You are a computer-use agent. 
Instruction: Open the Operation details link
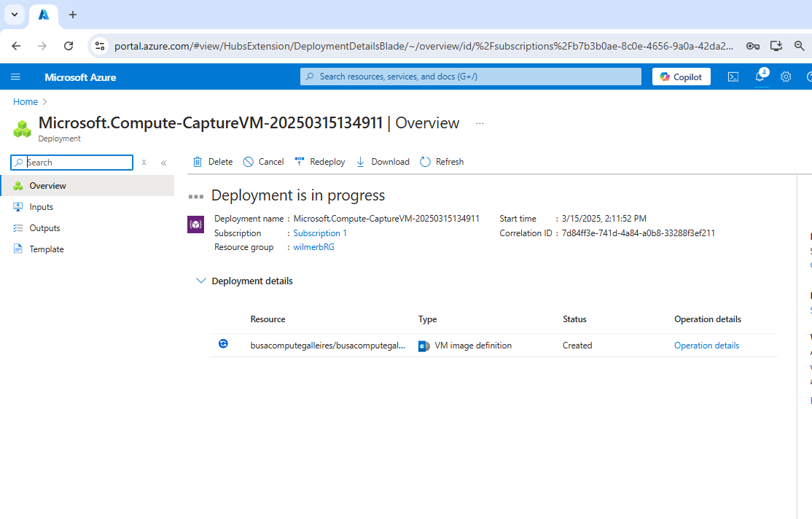(x=706, y=346)
